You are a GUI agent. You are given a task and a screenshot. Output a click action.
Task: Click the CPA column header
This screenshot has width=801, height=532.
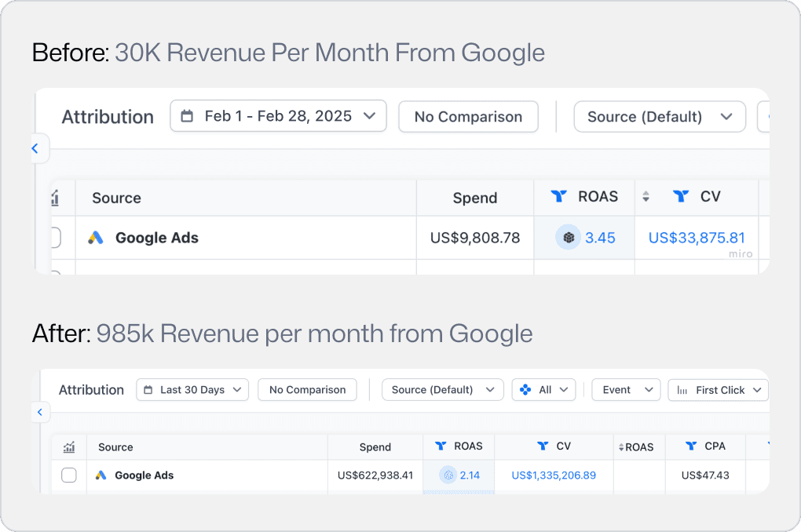(x=715, y=446)
